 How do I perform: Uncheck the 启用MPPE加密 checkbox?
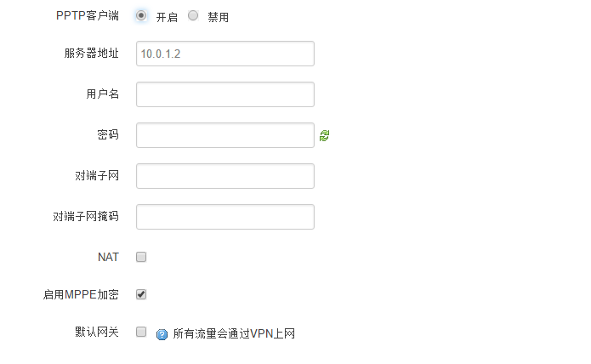(141, 294)
